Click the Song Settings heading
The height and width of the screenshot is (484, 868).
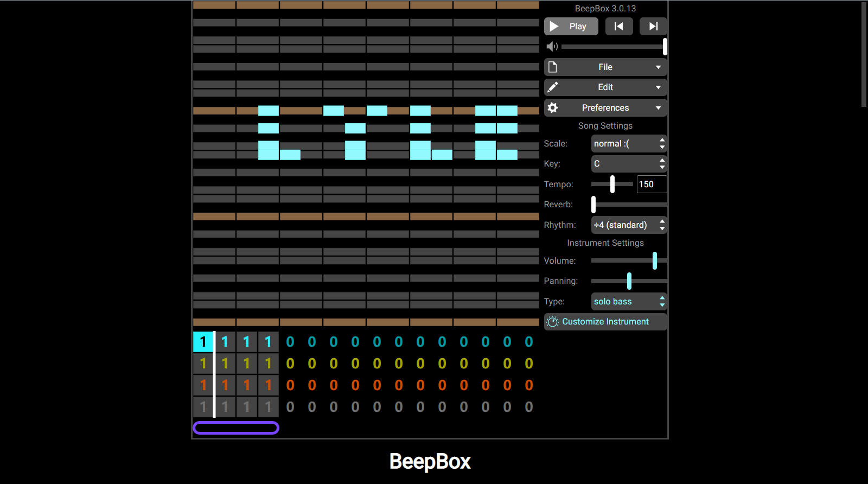[605, 126]
